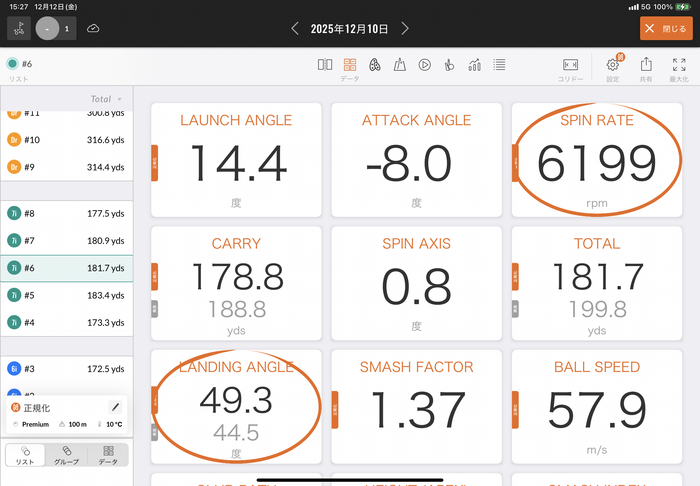The width and height of the screenshot is (700, 486).
Task: Open the split side-by-side view icon
Action: [325, 64]
